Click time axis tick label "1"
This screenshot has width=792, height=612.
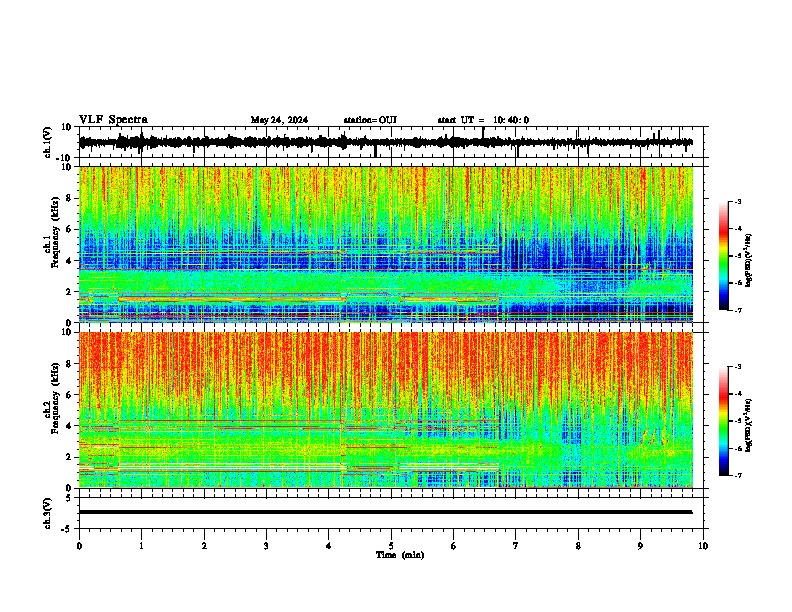point(141,546)
